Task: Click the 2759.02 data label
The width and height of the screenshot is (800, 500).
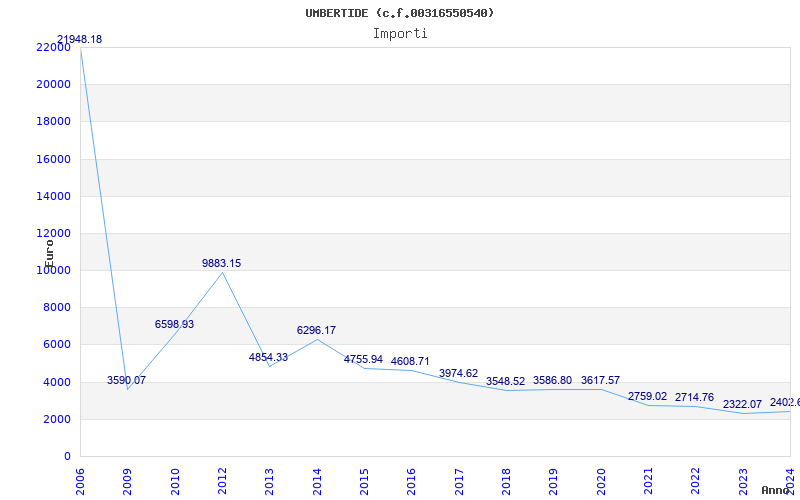Action: pyautogui.click(x=647, y=396)
